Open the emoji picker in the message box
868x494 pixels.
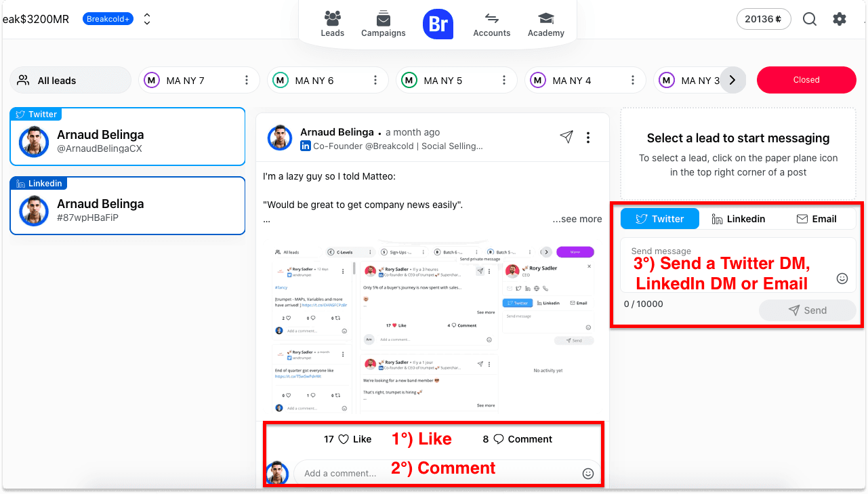(842, 278)
